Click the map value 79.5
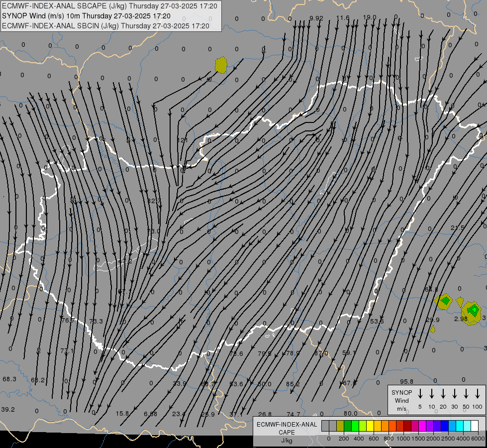Viewport: 487px width, 448px height. pyautogui.click(x=265, y=353)
